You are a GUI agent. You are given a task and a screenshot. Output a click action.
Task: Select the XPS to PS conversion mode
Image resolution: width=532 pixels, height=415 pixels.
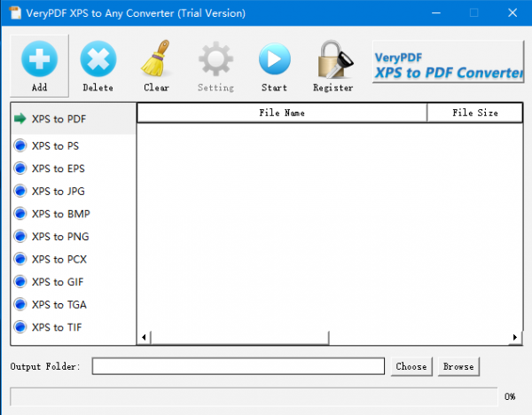coord(74,146)
